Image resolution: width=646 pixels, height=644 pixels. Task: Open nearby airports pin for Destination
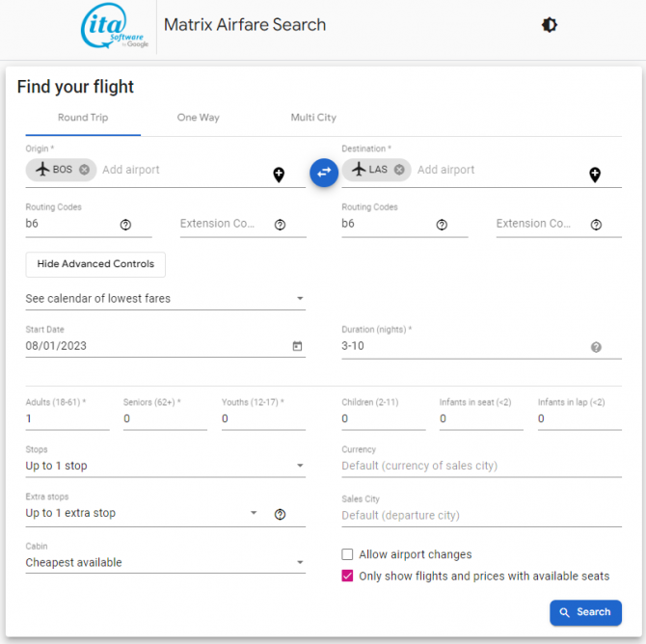tap(595, 174)
